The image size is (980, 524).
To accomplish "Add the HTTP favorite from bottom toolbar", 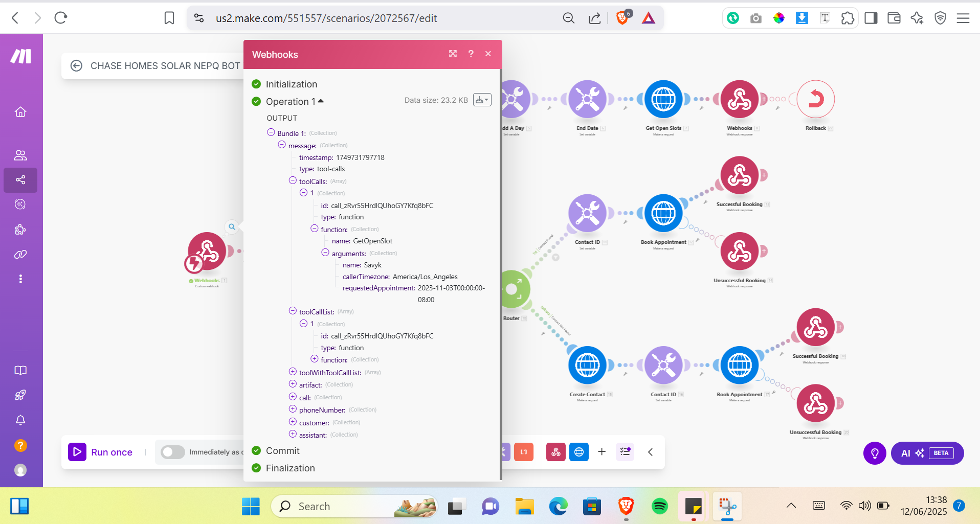I will tap(579, 452).
